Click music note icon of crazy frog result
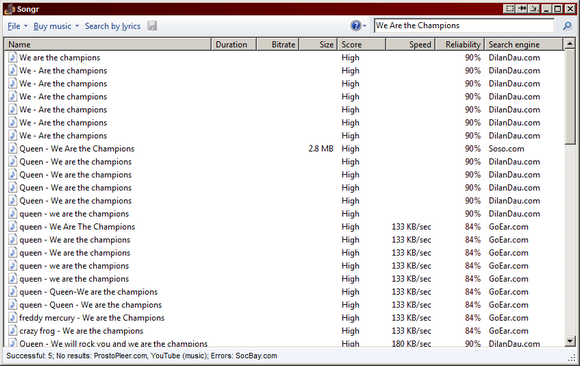 coord(13,331)
